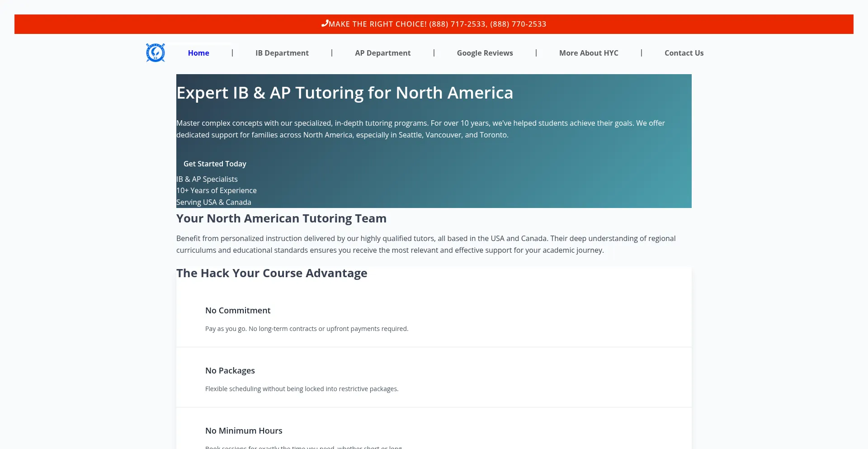Click the phone icon in the red banner
The width and height of the screenshot is (868, 449).
[325, 24]
